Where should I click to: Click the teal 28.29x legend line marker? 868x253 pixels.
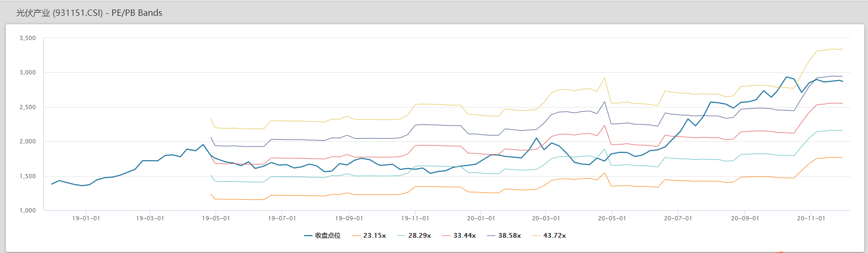tap(402, 236)
